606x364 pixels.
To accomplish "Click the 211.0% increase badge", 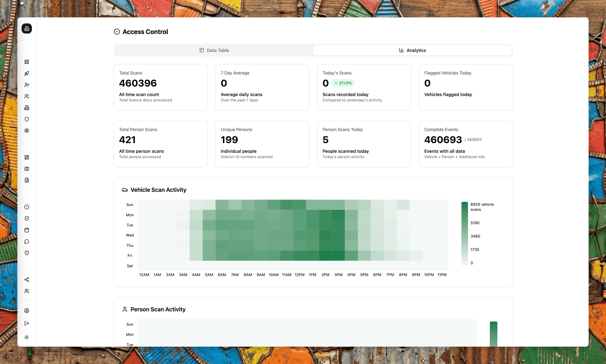I will coord(343,83).
